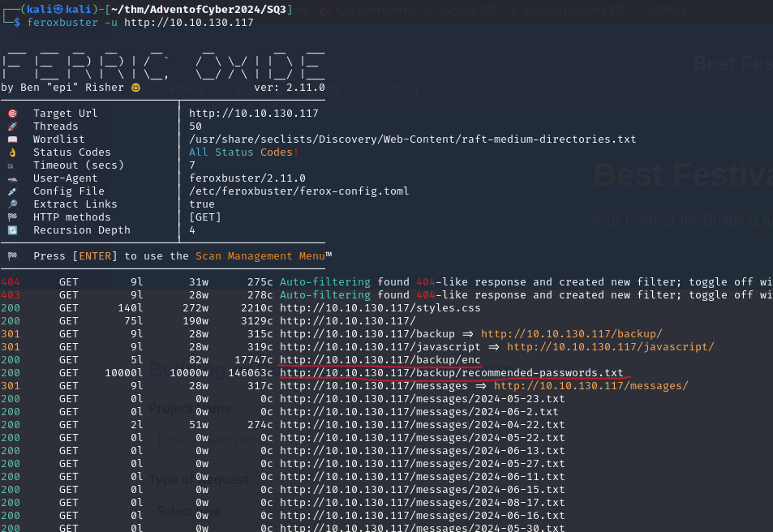
Task: Click the Target Url value http://10.10.130.117
Action: (254, 114)
